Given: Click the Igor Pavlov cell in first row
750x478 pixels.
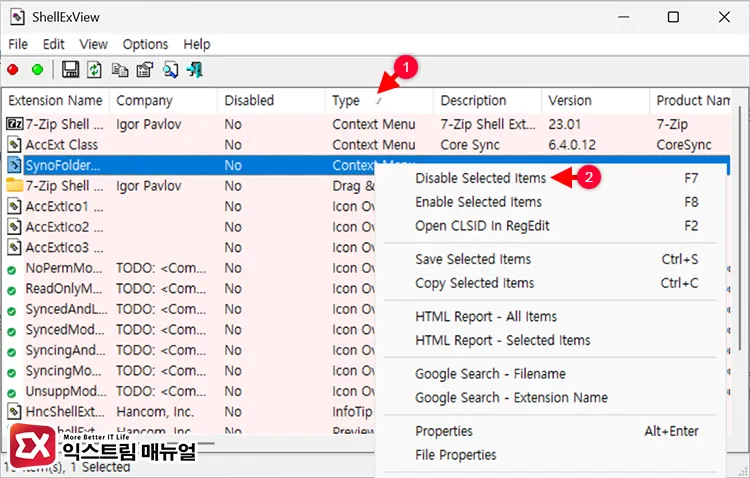Looking at the screenshot, I should pyautogui.click(x=149, y=124).
